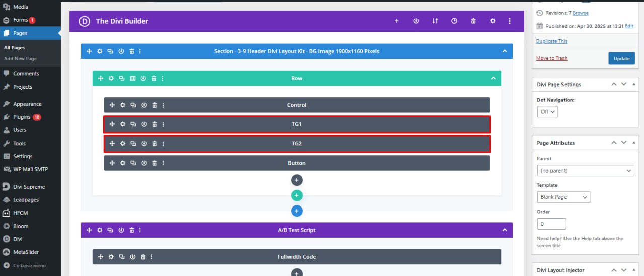Duplicate the blue Section
The height and width of the screenshot is (276, 644).
(x=110, y=51)
